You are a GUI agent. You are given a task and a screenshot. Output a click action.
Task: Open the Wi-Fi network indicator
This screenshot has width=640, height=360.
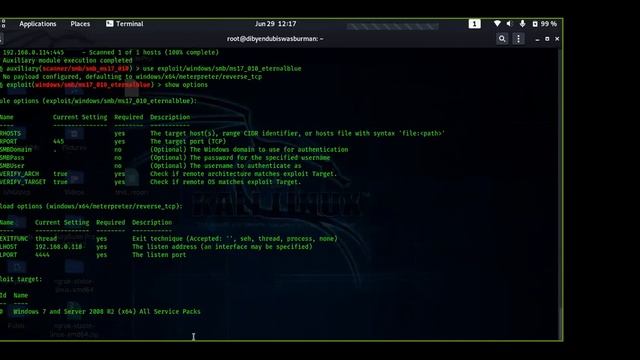[x=497, y=24]
